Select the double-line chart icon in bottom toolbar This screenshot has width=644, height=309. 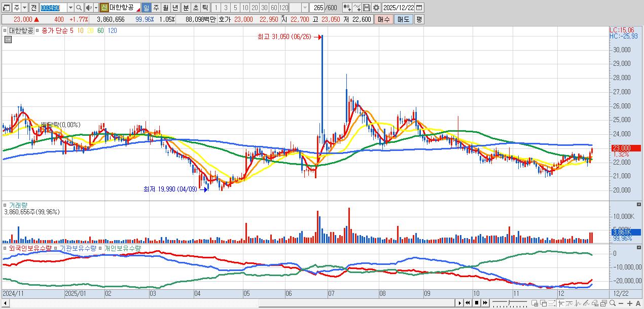click(x=569, y=303)
